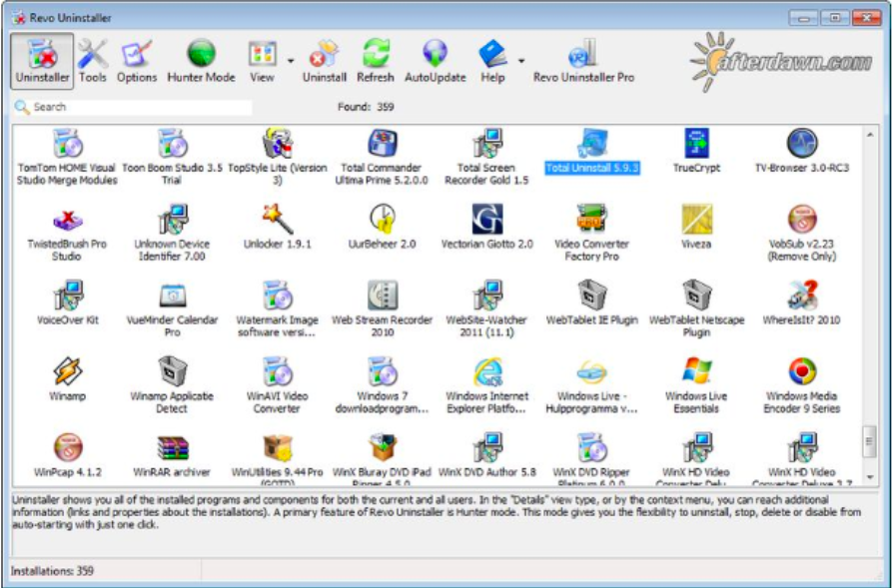Open the afterdawn.com logo link
This screenshot has height=588, width=895.
coord(781,61)
